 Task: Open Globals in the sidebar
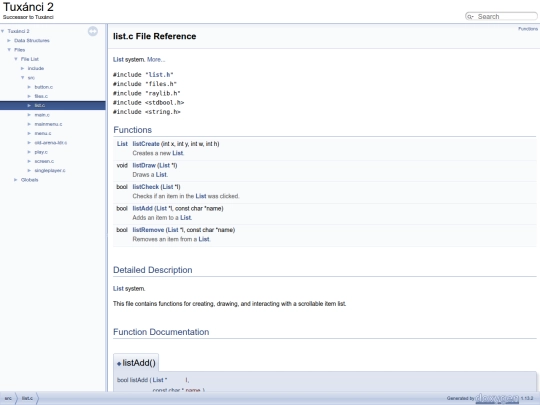click(30, 180)
